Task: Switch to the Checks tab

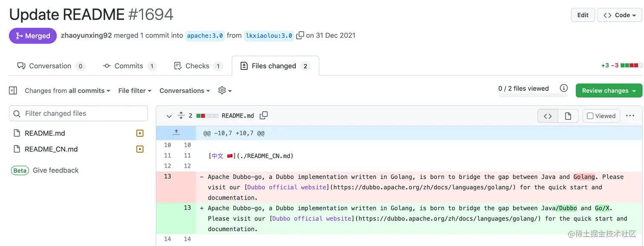Action: [x=198, y=66]
